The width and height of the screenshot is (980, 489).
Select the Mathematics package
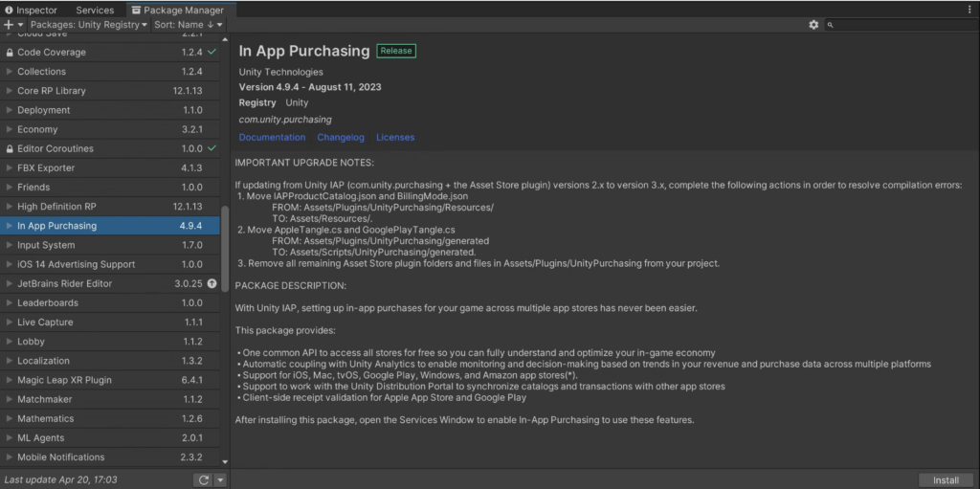tap(110, 418)
